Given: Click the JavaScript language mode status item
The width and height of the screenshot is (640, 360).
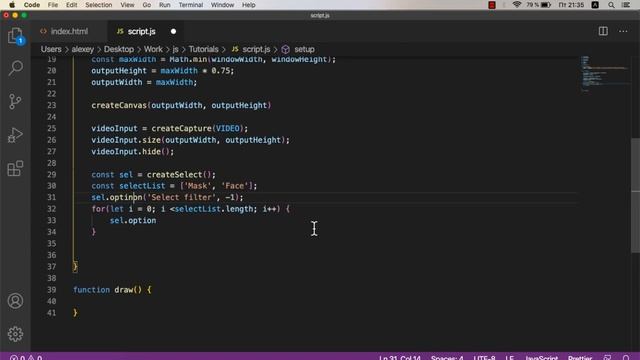Looking at the screenshot, I should pos(541,358).
